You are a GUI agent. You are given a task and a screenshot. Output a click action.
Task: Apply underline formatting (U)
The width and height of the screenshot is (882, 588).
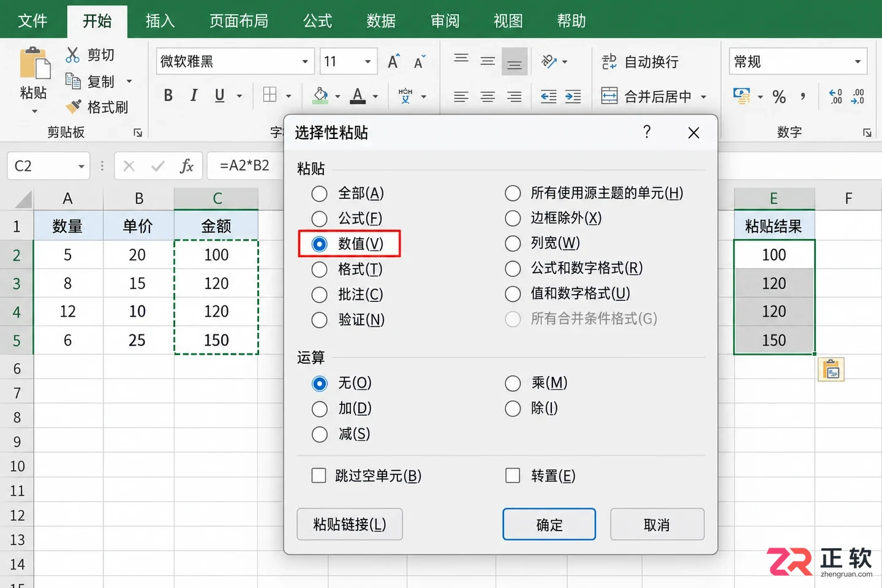(x=219, y=96)
